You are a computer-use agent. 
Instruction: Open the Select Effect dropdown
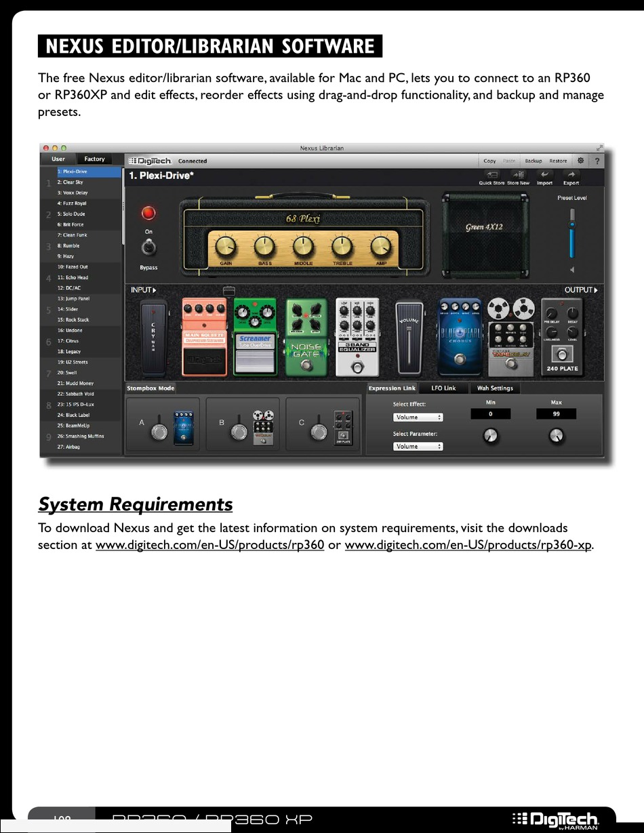[418, 418]
